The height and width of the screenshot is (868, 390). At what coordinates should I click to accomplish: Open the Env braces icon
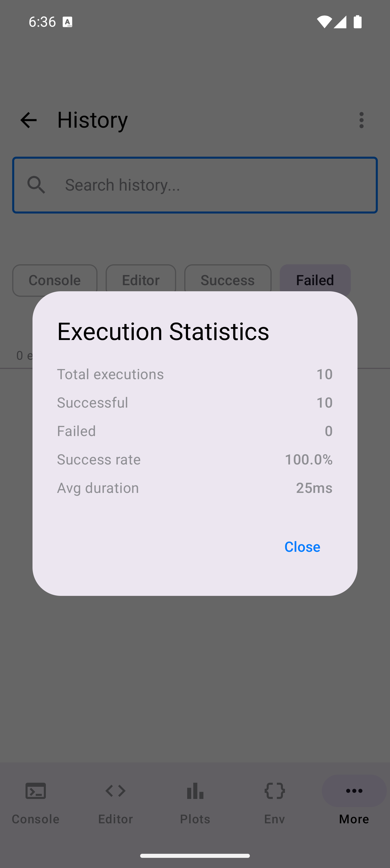pos(275,791)
